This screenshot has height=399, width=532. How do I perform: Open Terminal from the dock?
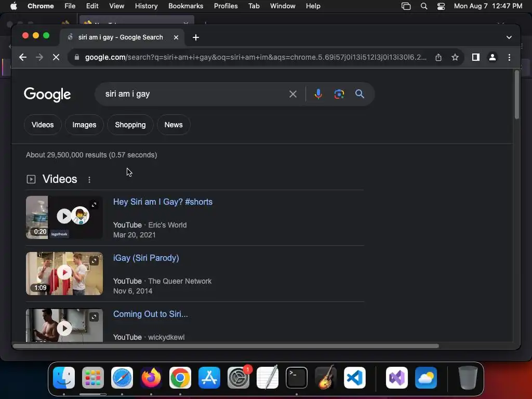click(297, 378)
